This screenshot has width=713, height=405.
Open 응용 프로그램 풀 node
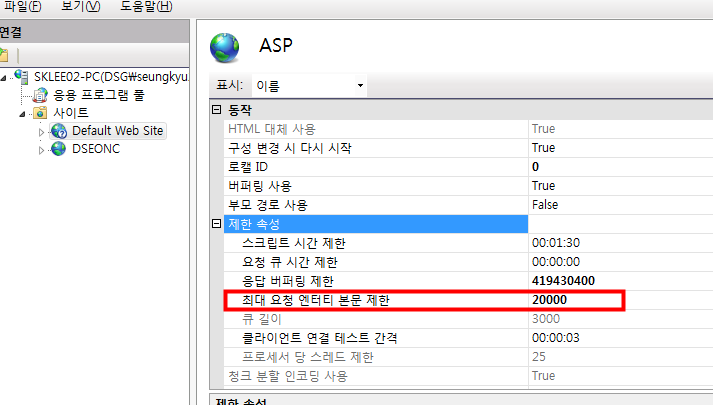tap(99, 95)
